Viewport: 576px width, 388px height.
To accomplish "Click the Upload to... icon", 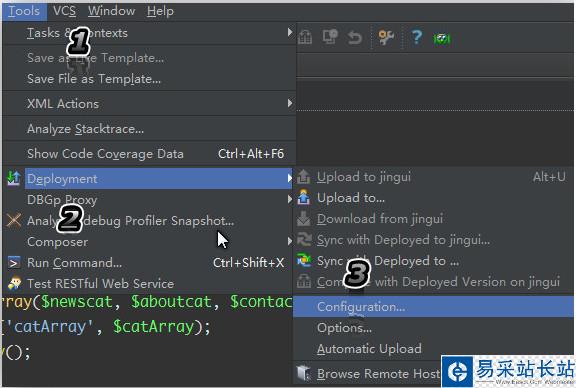I will (x=303, y=198).
